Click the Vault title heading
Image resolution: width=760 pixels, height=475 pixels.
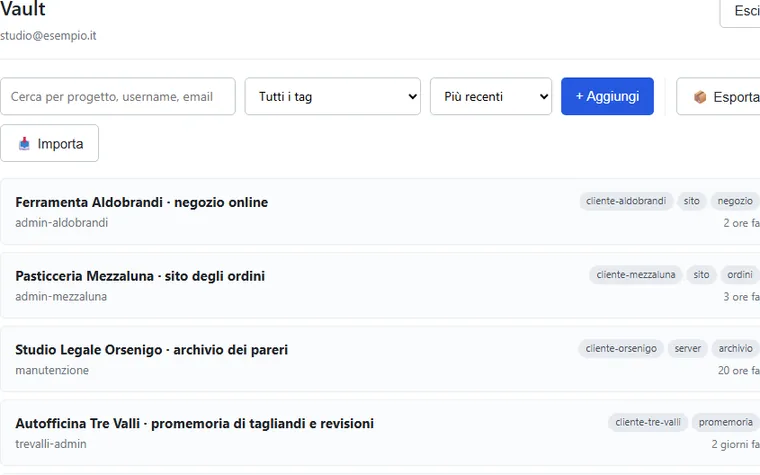pyautogui.click(x=22, y=9)
